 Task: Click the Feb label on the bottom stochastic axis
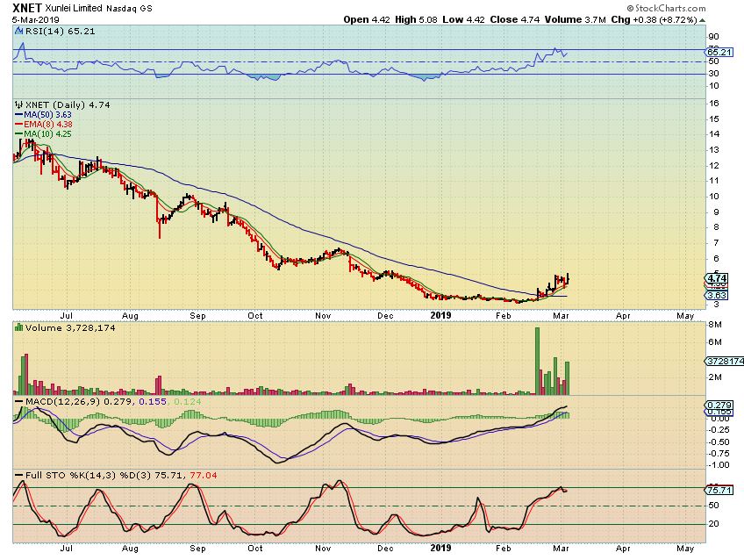[x=503, y=548]
